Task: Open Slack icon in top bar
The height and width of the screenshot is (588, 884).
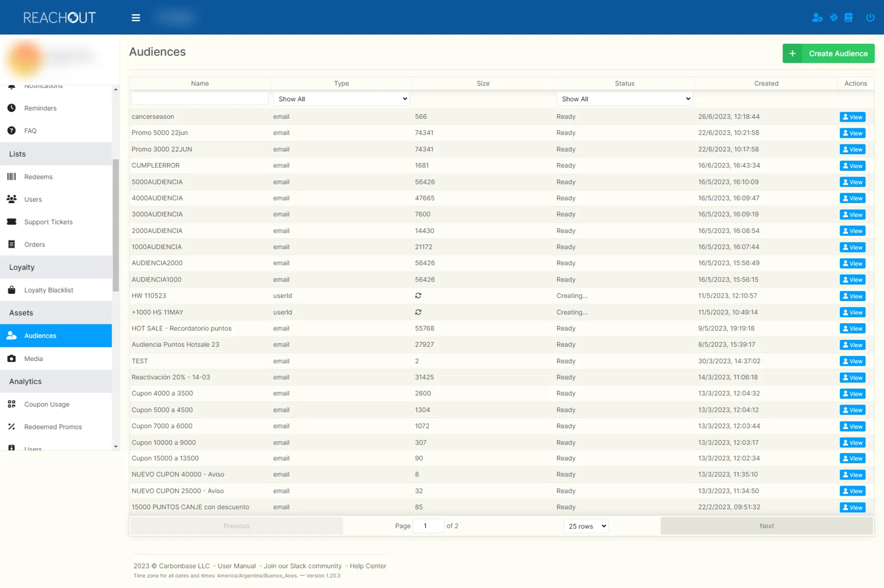Action: pos(834,18)
